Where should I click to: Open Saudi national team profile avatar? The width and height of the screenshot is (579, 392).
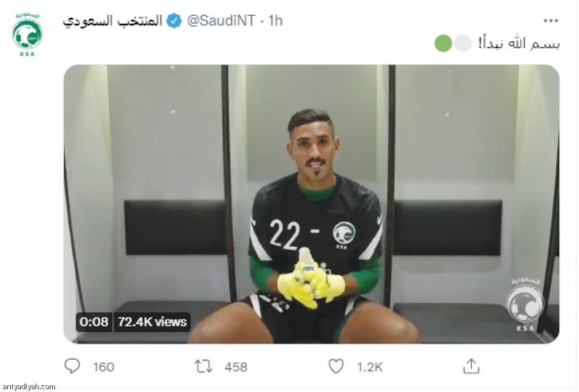tap(27, 35)
